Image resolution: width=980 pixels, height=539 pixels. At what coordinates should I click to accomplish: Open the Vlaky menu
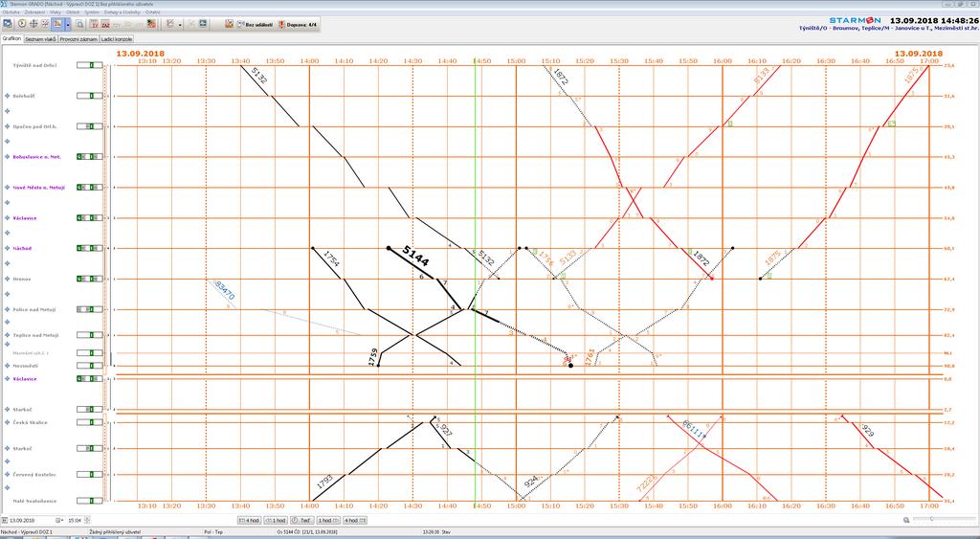(x=55, y=11)
